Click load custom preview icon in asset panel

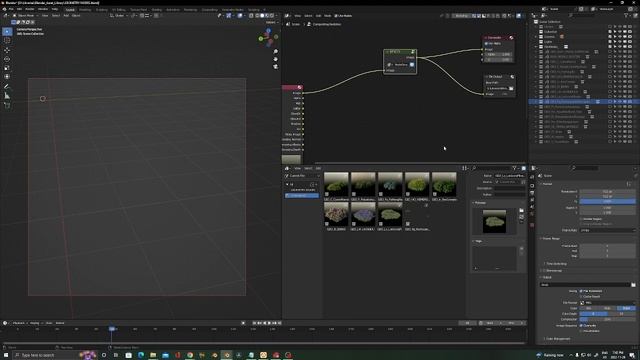pos(521,211)
